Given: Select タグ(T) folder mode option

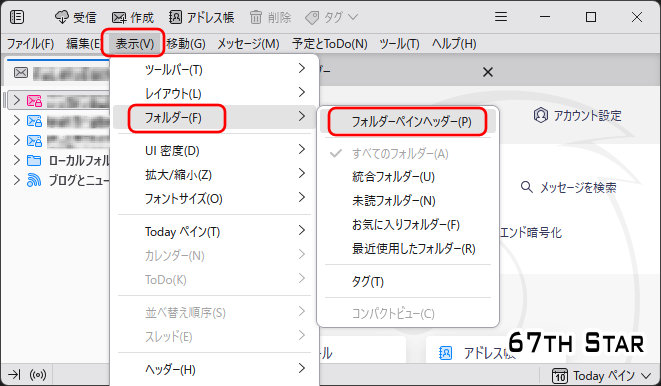Looking at the screenshot, I should pos(408,281).
